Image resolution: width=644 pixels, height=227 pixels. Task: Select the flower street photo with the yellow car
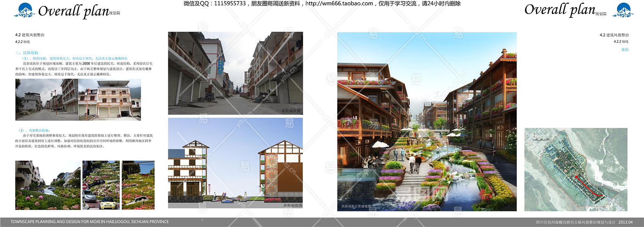click(101, 185)
